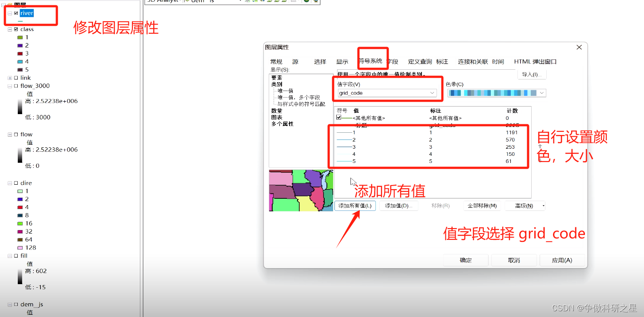The image size is (644, 317).
Task: Open the HTML 弹出窗口 tab
Action: [x=535, y=62]
